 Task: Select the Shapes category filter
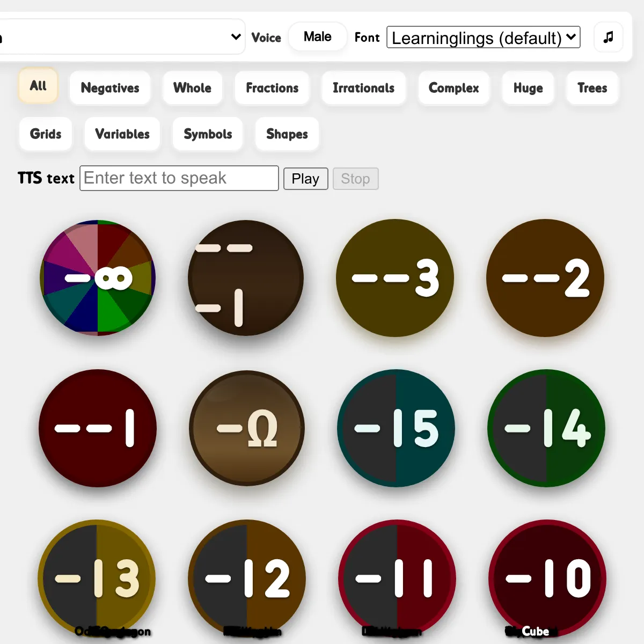287,135
